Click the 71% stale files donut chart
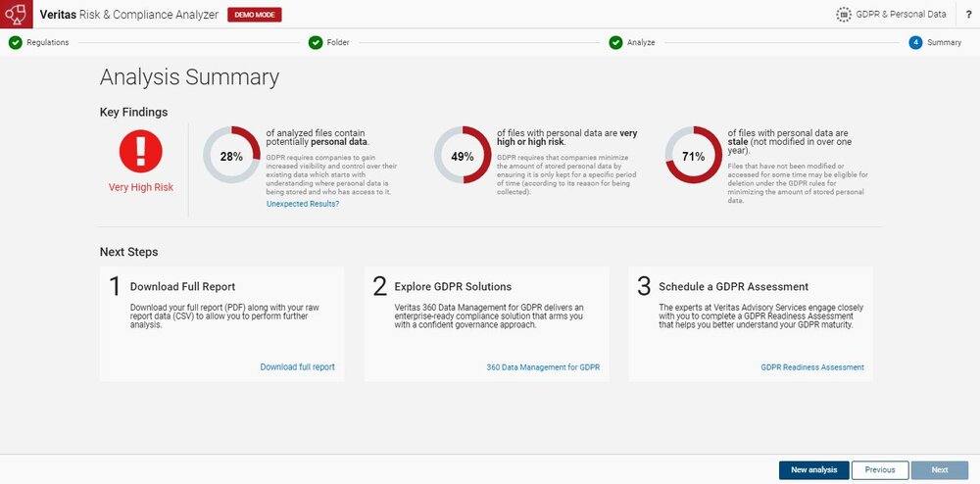The width and height of the screenshot is (980, 484). tap(693, 156)
